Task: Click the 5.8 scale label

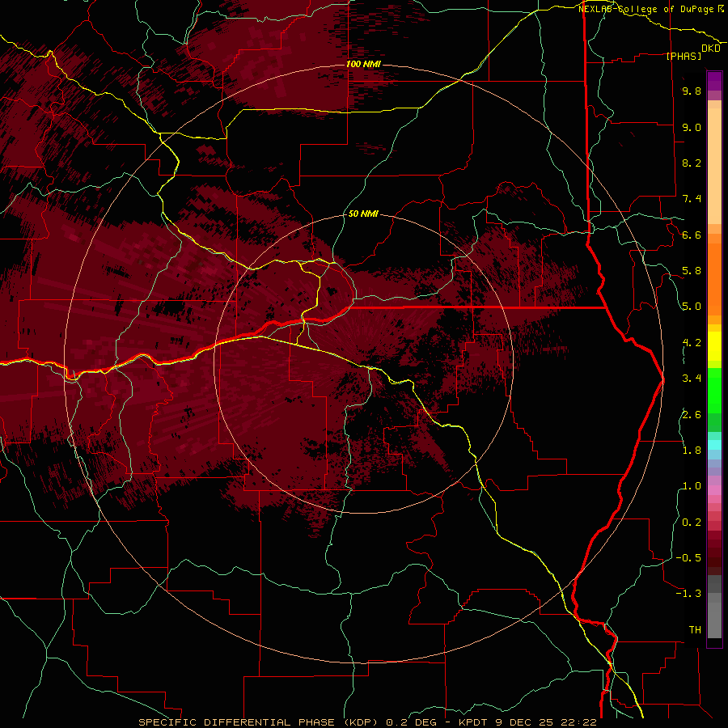Action: (692, 271)
